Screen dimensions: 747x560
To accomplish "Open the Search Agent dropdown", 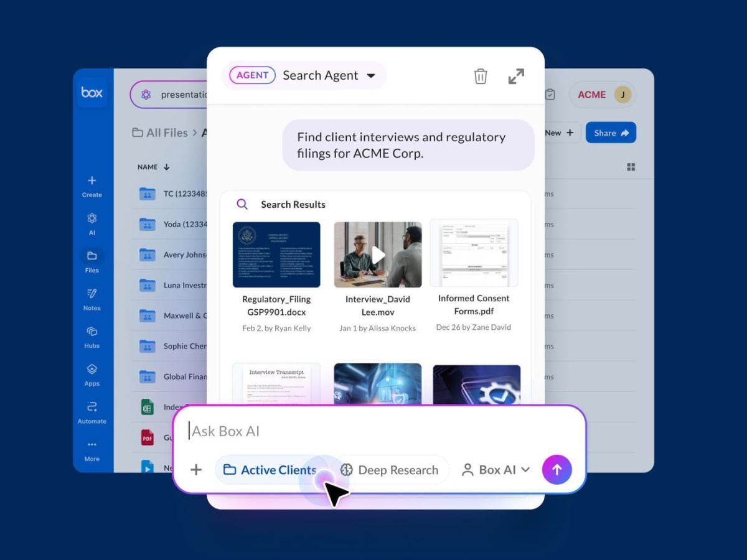I will (330, 75).
